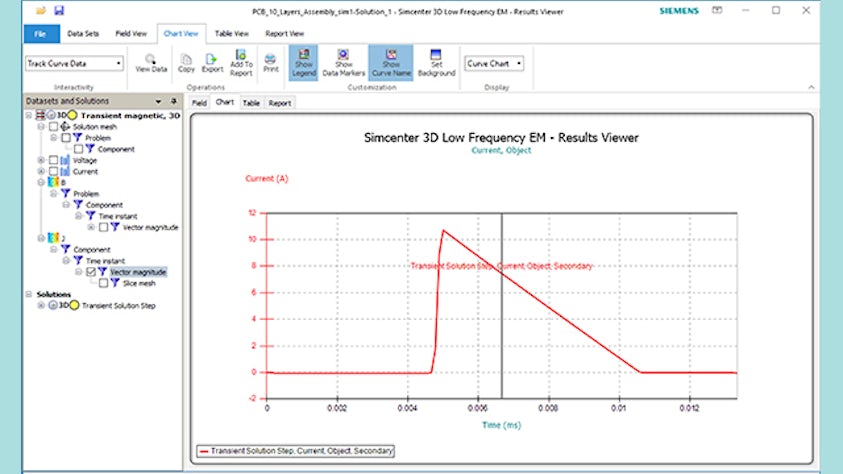Click B field colormap icon
The width and height of the screenshot is (843, 474).
[53, 182]
